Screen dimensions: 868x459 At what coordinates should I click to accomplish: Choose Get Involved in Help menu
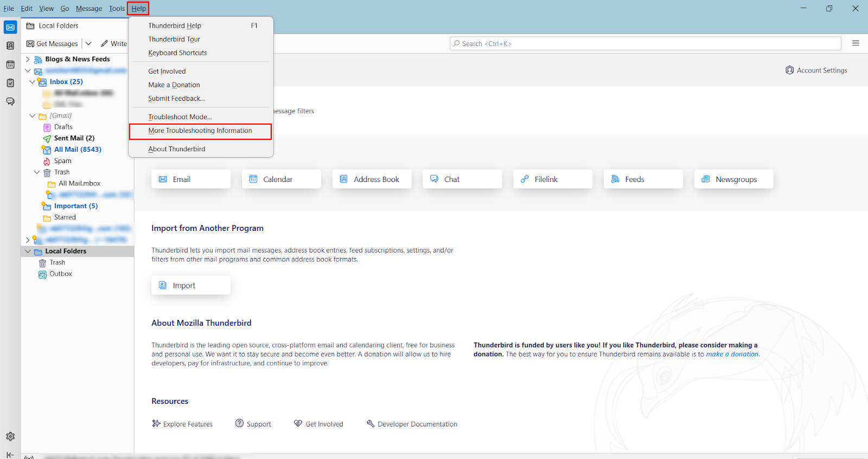[x=200, y=72]
